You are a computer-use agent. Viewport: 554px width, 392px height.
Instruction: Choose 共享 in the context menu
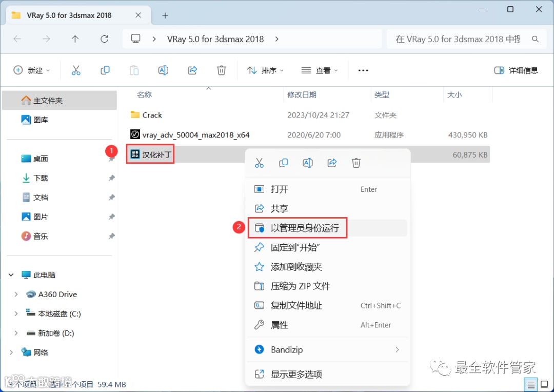click(x=327, y=208)
